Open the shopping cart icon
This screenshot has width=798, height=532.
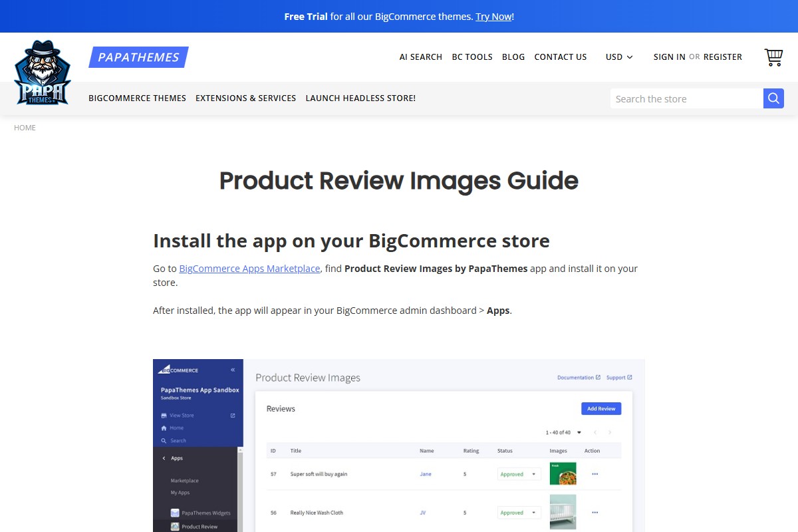click(773, 57)
